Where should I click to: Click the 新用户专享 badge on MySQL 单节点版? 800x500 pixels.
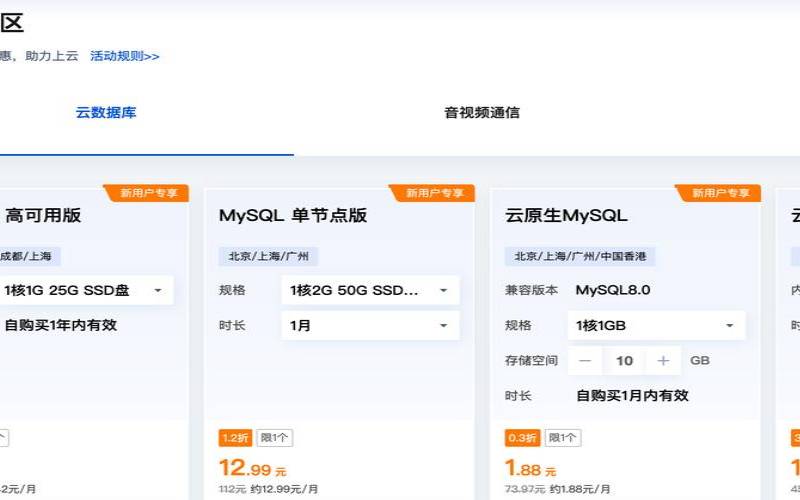[x=433, y=193]
